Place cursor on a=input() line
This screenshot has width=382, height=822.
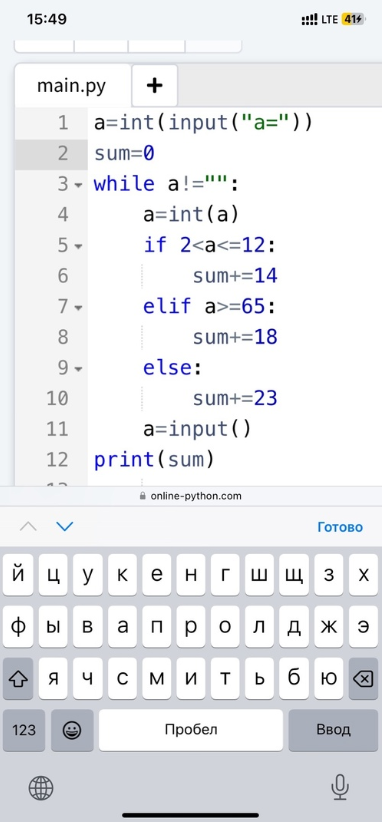198,429
